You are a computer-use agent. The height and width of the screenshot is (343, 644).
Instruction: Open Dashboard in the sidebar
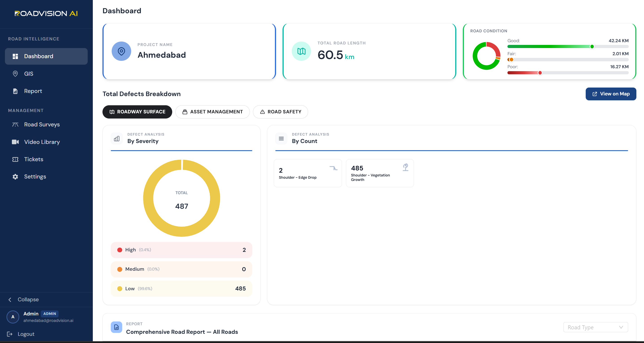tap(46, 56)
